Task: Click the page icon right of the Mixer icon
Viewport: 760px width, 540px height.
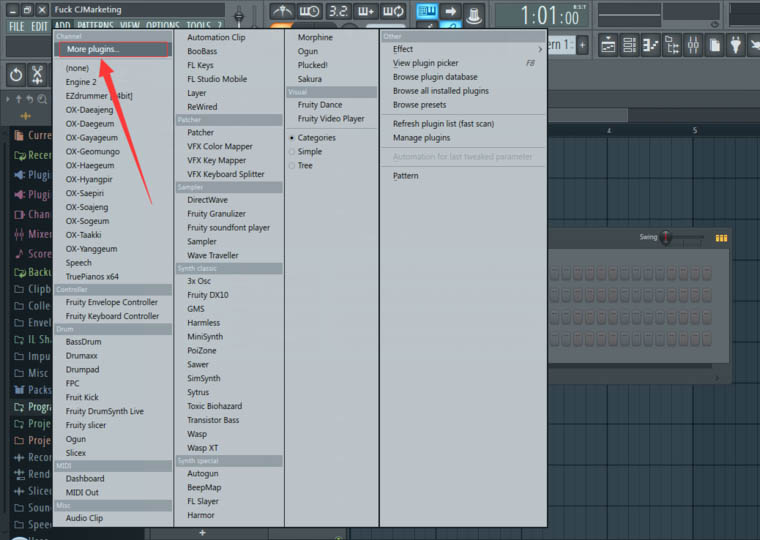Action: point(714,46)
